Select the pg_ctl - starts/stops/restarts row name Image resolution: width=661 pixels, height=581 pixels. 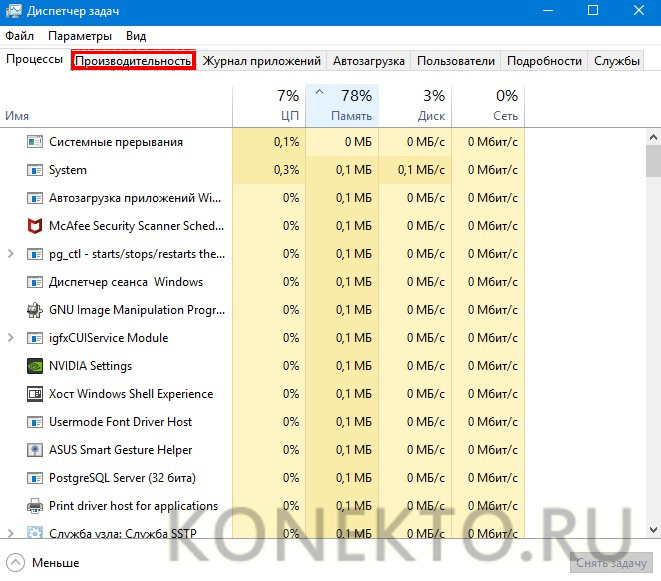137,254
